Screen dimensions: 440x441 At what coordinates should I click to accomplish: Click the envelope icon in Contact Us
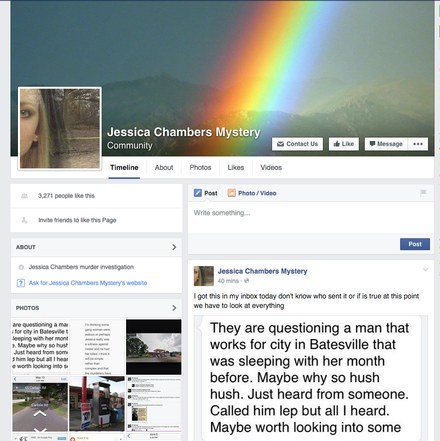coord(280,144)
